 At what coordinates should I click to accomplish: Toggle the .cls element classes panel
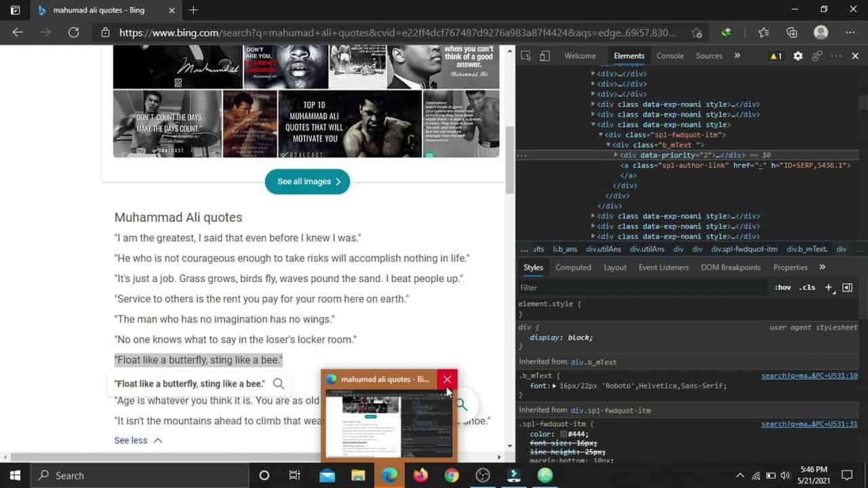[x=807, y=287]
